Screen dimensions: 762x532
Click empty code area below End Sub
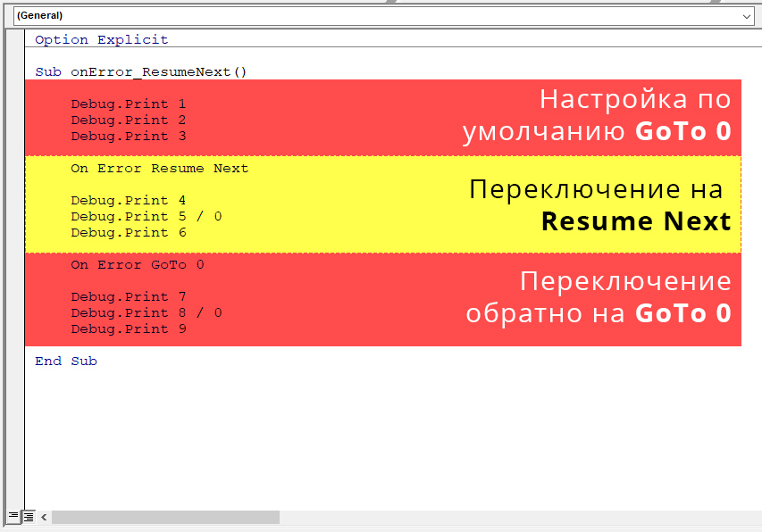pos(389,436)
